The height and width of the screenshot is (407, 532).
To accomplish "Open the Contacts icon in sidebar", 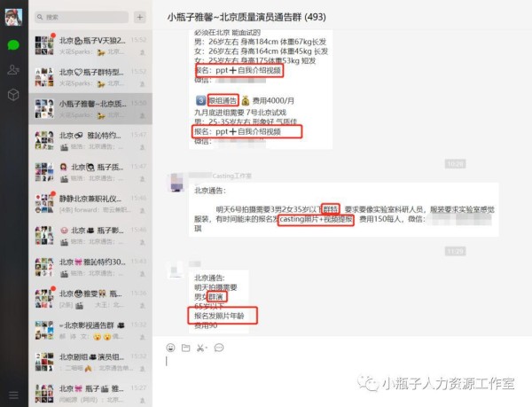I will coord(13,69).
